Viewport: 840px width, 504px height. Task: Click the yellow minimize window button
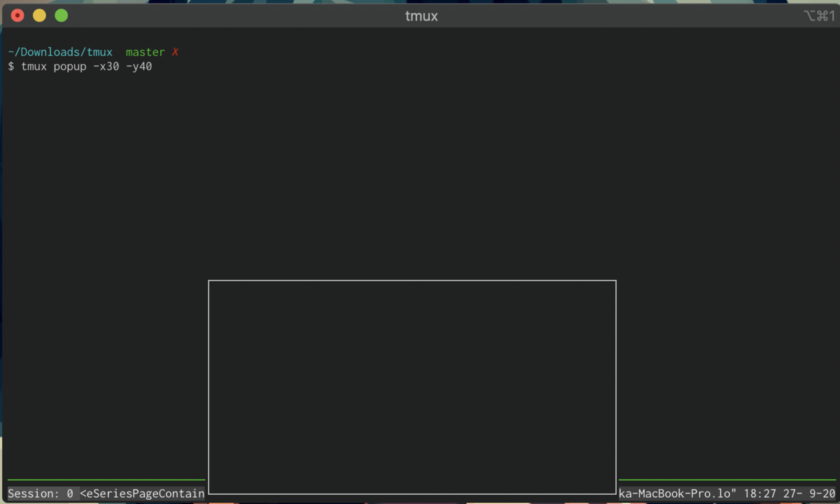coord(39,15)
